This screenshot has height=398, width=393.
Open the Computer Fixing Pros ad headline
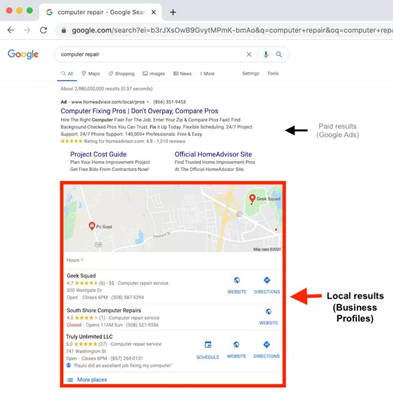(139, 111)
